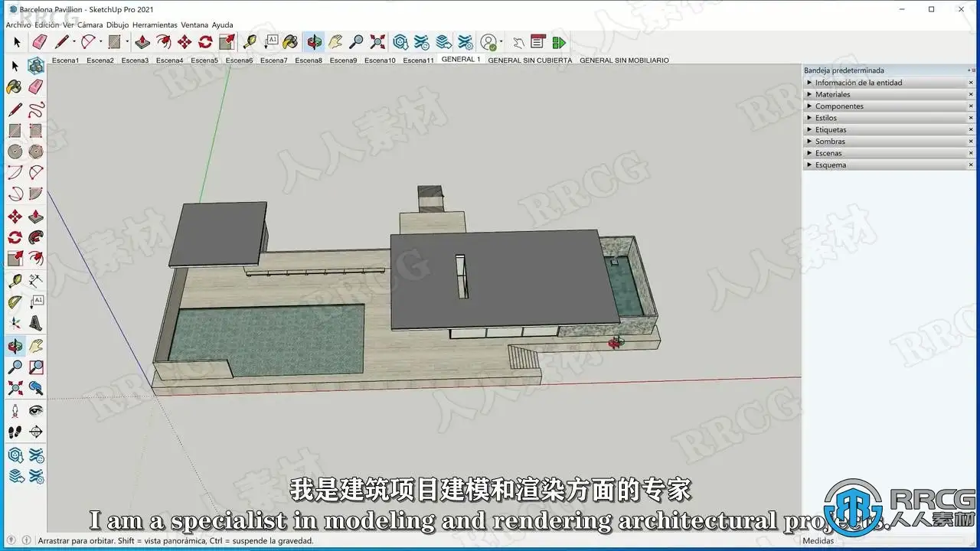Choose the Pie arc tool

tap(36, 194)
